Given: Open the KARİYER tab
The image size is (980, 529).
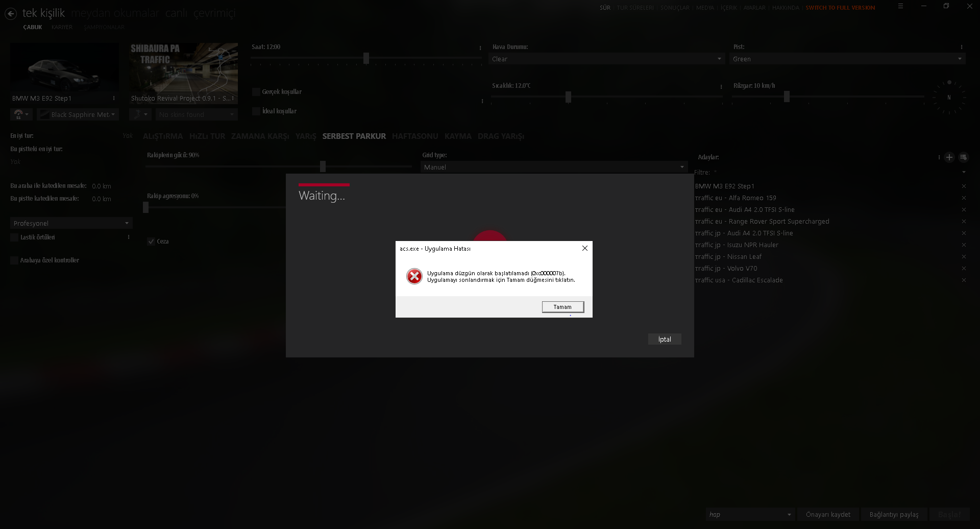Looking at the screenshot, I should coord(62,28).
